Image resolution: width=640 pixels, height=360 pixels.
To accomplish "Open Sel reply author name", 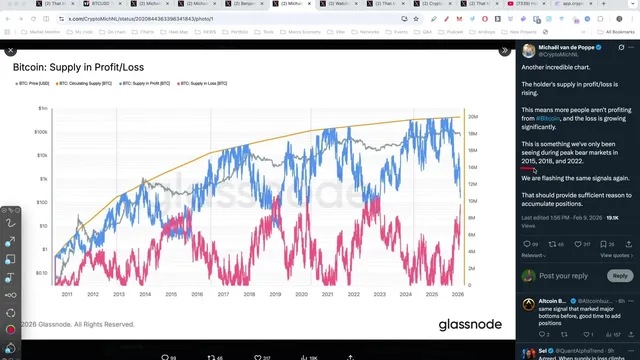I will [542, 351].
